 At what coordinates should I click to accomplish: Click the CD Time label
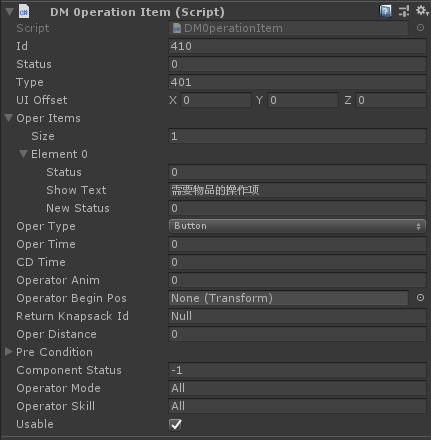(41, 262)
